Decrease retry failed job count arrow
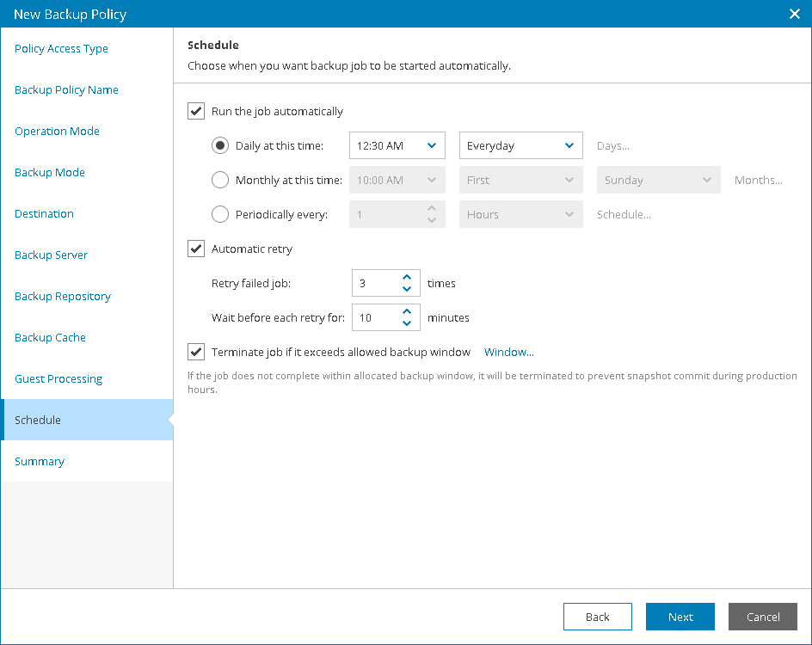 click(408, 289)
